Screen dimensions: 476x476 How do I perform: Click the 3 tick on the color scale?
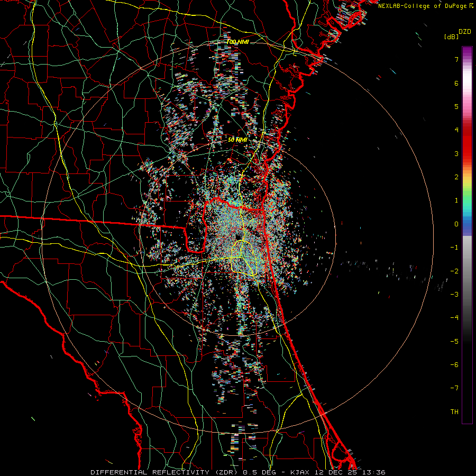coord(456,153)
